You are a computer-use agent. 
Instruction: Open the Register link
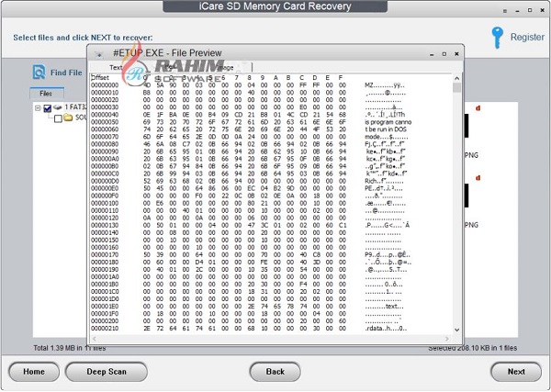pos(527,38)
